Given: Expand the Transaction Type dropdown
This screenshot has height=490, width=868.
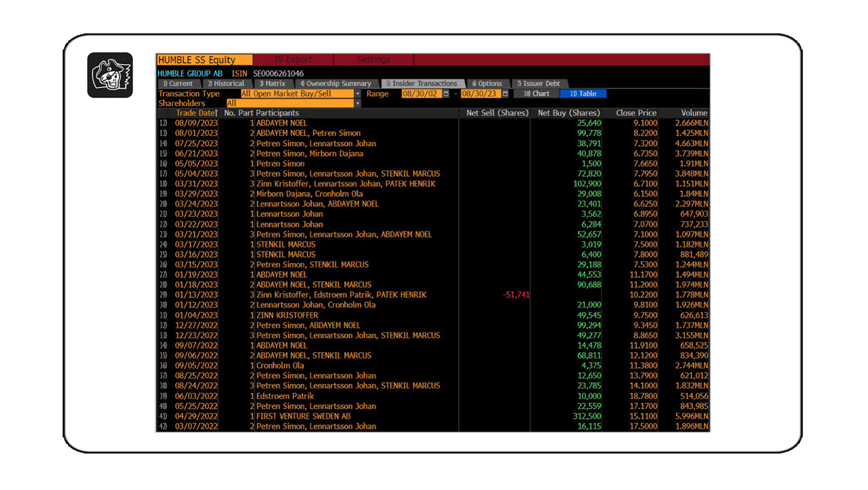Looking at the screenshot, I should pos(357,94).
